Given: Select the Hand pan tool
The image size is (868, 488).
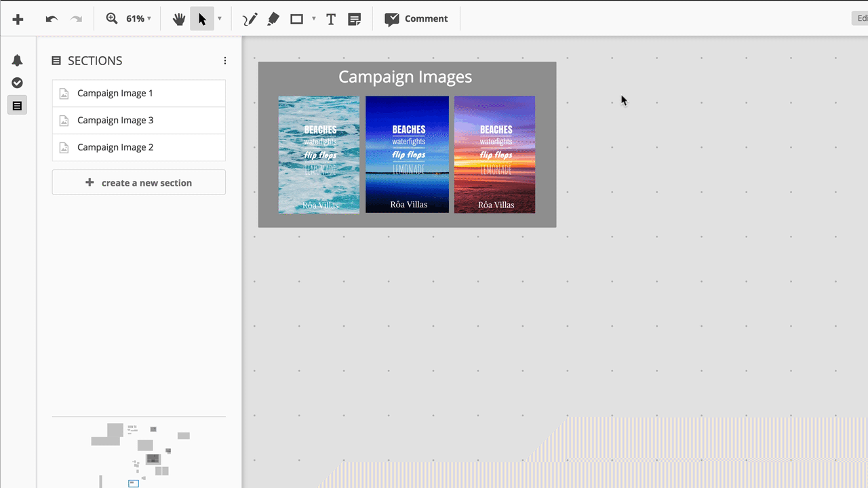Looking at the screenshot, I should pos(178,18).
